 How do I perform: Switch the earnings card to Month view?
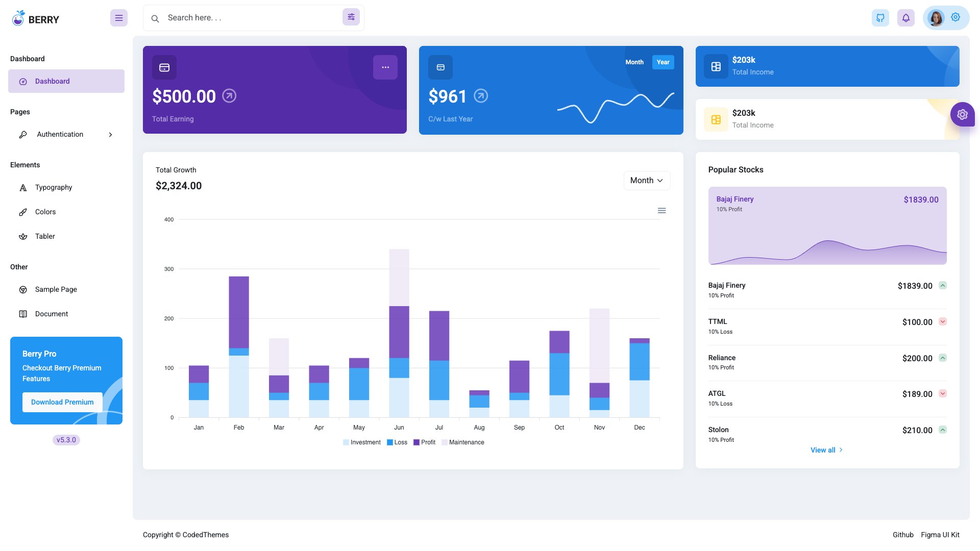[x=634, y=62]
